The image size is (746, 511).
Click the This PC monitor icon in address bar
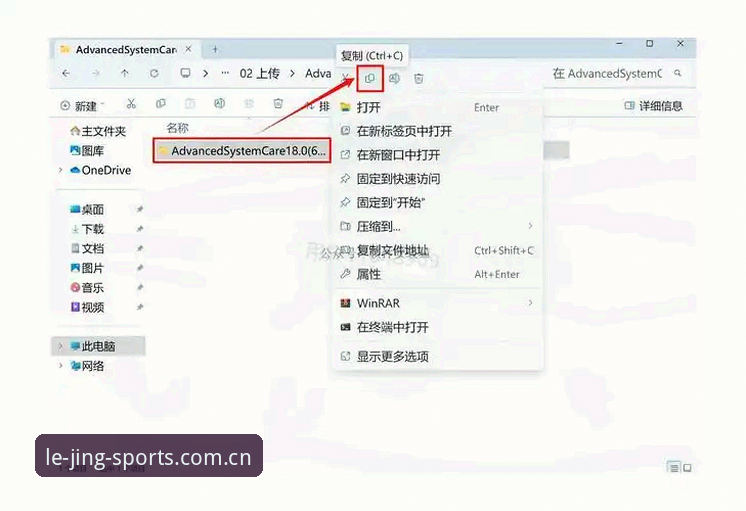pos(185,73)
